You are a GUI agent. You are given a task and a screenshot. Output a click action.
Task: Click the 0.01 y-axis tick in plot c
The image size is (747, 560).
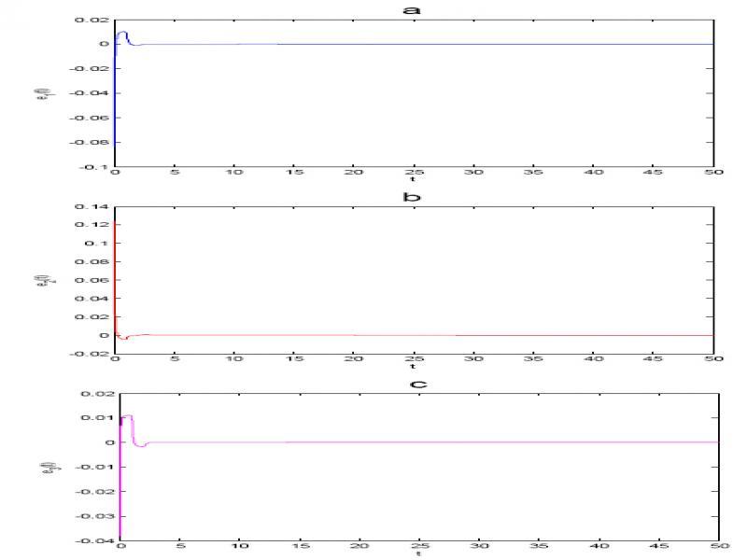coord(103,418)
